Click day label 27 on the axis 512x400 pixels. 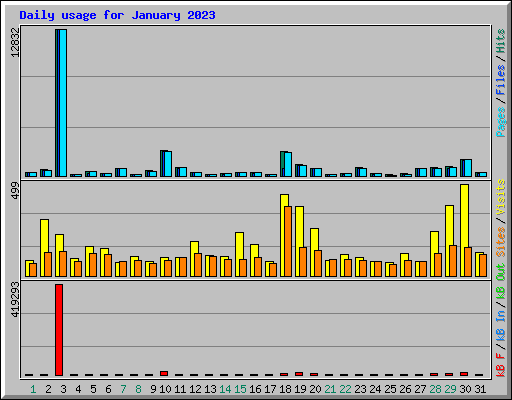(x=420, y=389)
